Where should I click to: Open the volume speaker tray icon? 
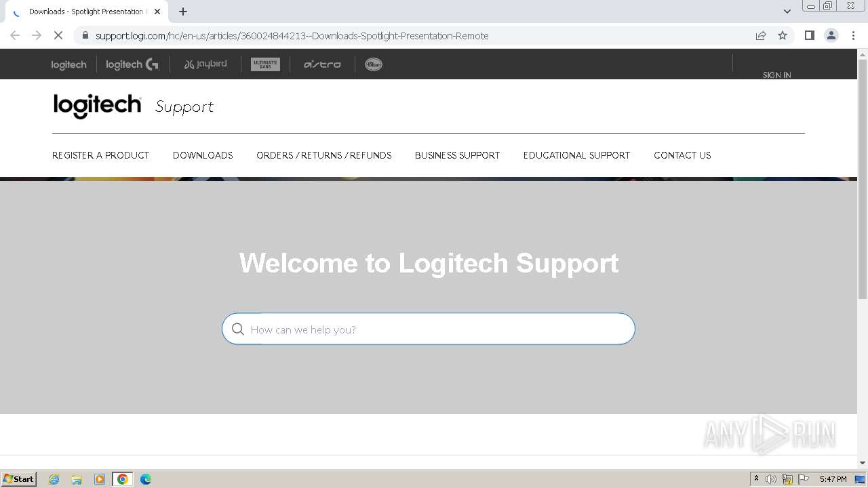click(771, 479)
